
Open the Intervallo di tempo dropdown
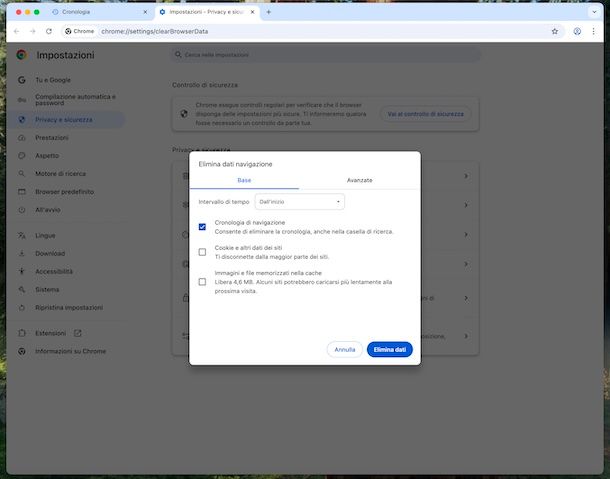point(299,202)
